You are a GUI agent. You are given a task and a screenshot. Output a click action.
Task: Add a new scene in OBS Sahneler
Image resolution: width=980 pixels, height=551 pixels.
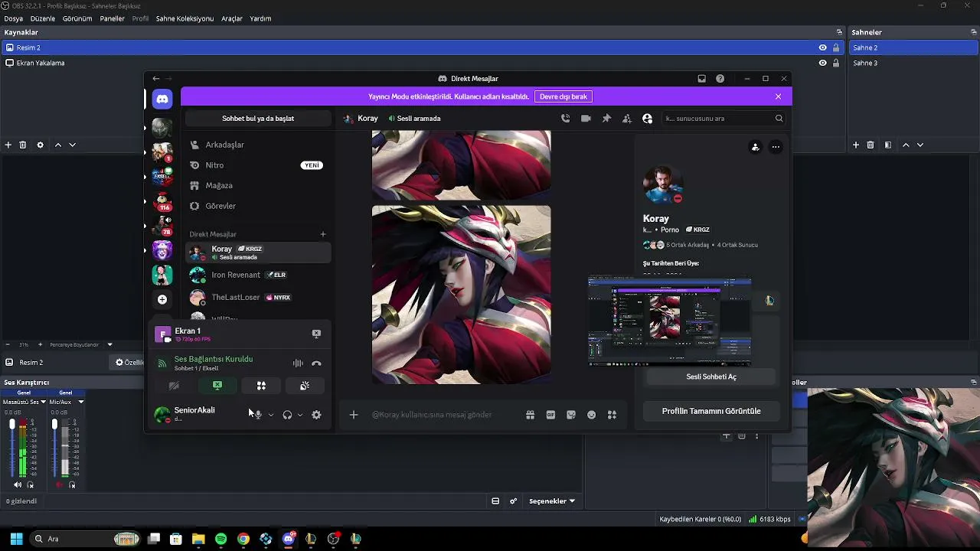[x=856, y=145]
